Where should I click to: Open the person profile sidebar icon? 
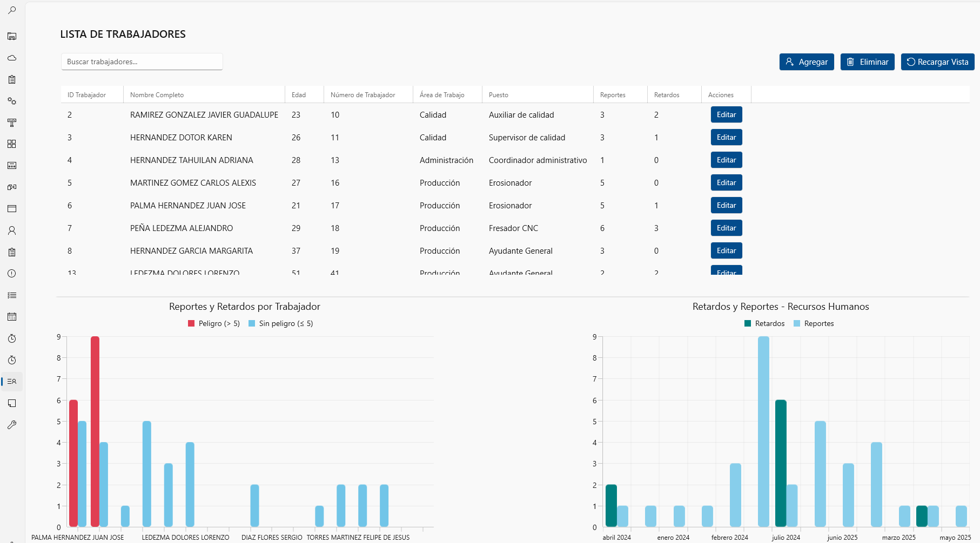12,230
